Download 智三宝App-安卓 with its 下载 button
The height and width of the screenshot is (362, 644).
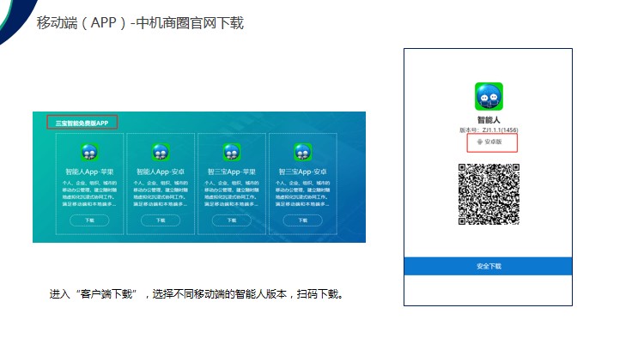(303, 220)
